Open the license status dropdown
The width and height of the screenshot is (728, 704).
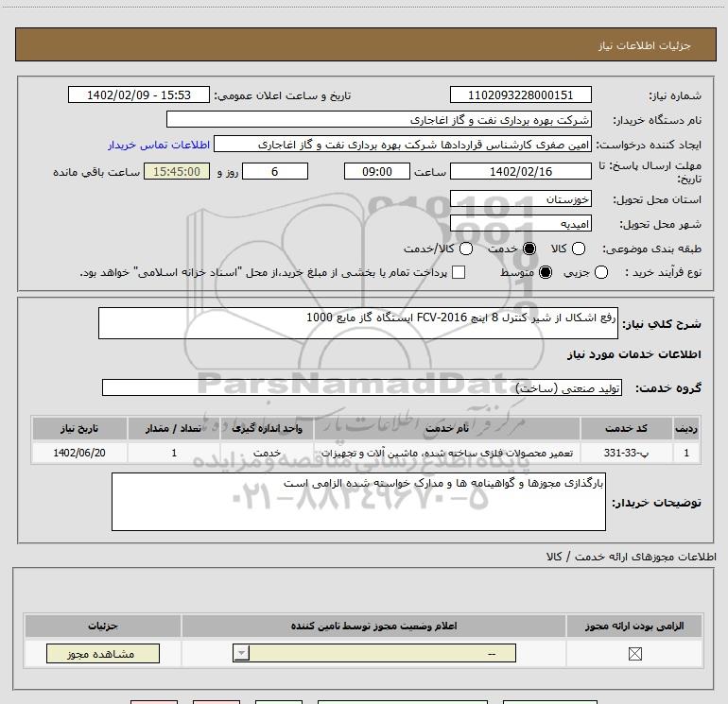pyautogui.click(x=374, y=653)
